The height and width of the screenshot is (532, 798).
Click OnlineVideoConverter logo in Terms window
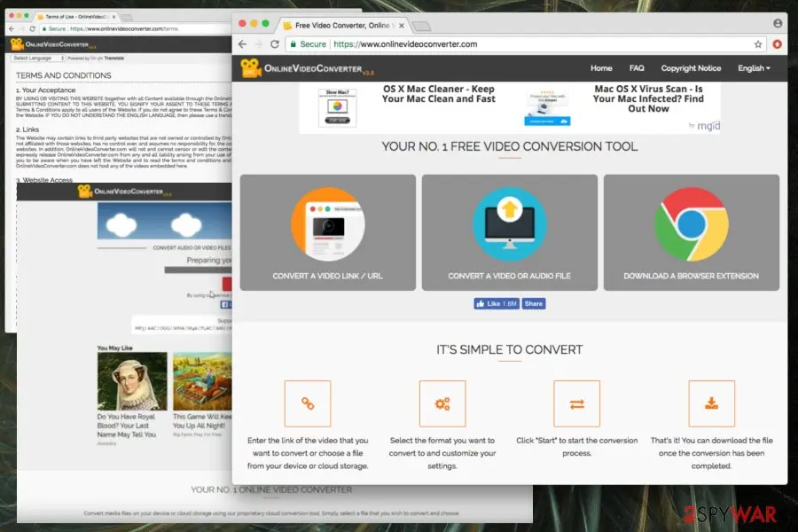pyautogui.click(x=53, y=45)
